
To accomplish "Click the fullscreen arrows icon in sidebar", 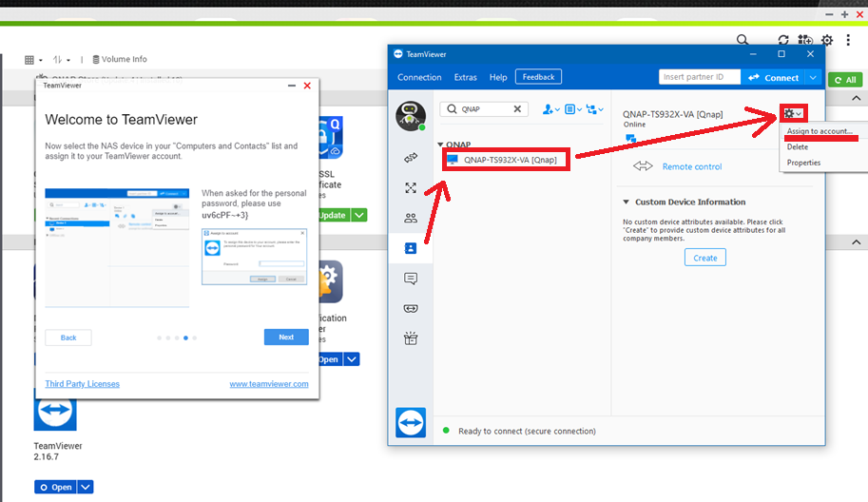I will pos(411,188).
